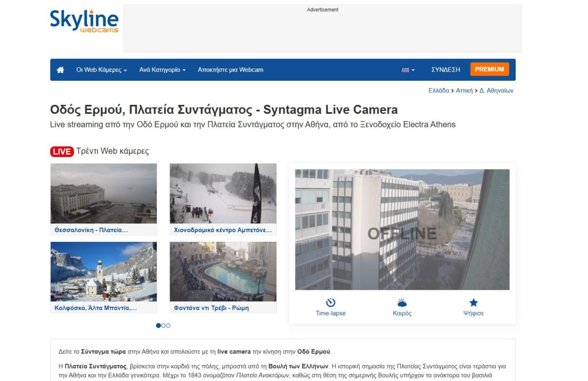
Task: Select the third carousel page dot
Action: [x=168, y=325]
